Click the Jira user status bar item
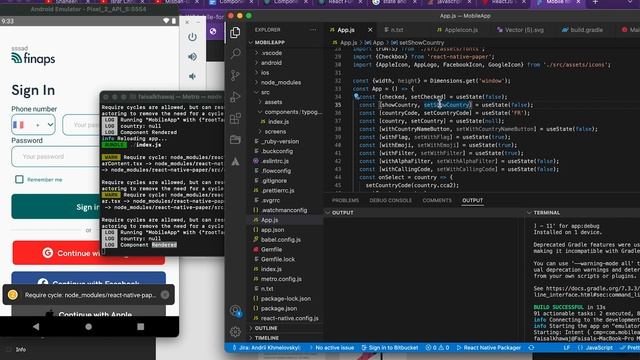The height and width of the screenshot is (360, 640). [267, 348]
